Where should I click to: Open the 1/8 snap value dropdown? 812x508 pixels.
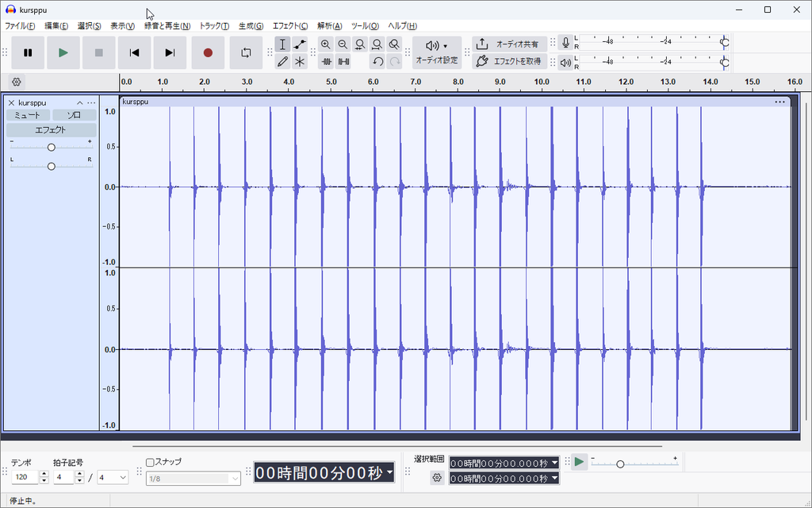[193, 479]
